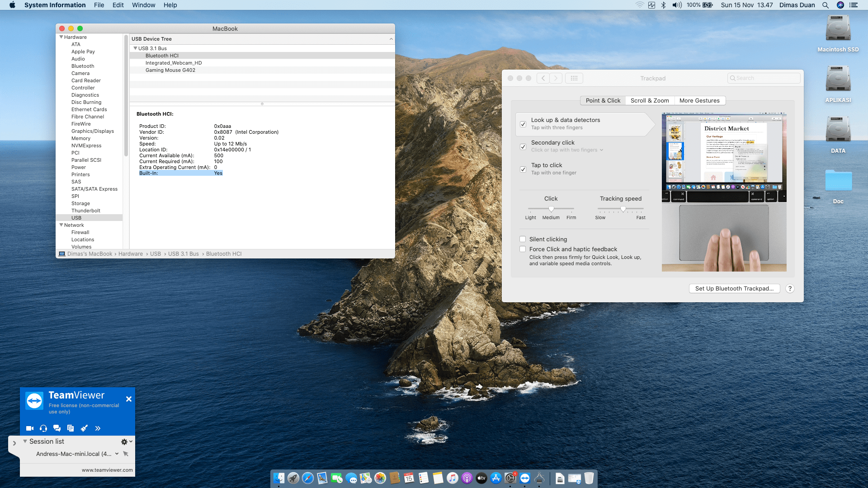Collapse TeamViewer panel side chevron
The image size is (868, 488).
tap(14, 443)
